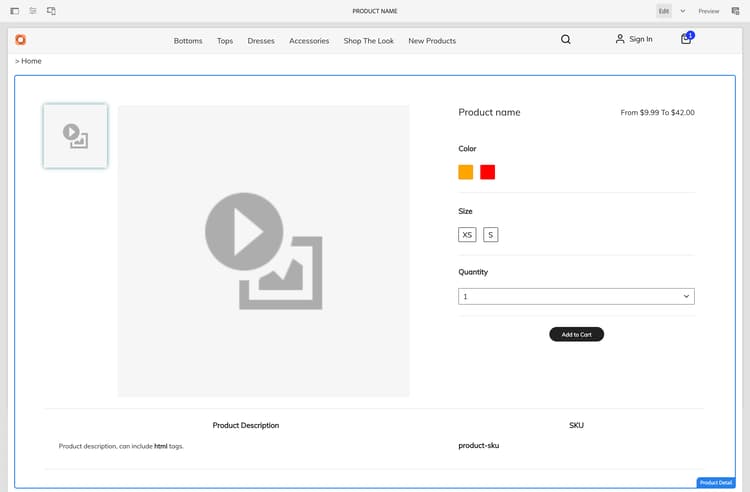
Task: Open the emulator device icon
Action: tap(51, 11)
